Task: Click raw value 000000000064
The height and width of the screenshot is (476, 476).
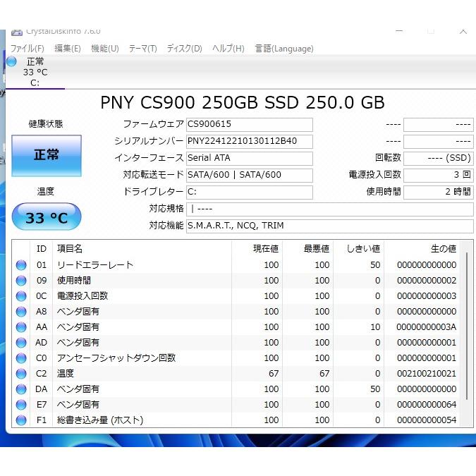Action: pos(427,405)
